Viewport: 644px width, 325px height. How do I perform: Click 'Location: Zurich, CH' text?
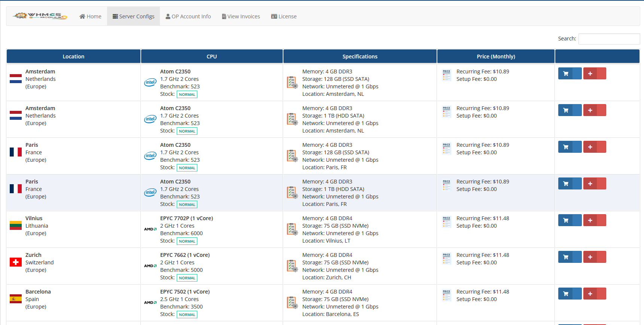tap(327, 277)
